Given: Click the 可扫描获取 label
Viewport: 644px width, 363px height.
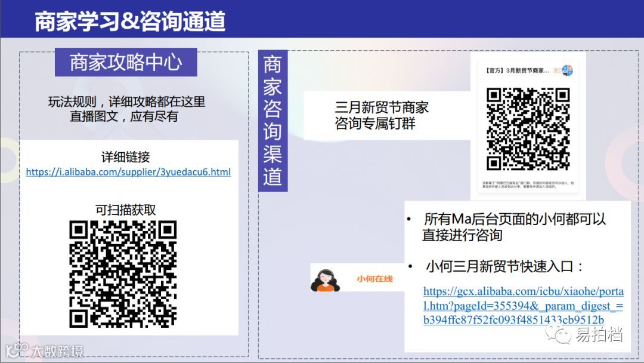Looking at the screenshot, I should click(x=126, y=210).
